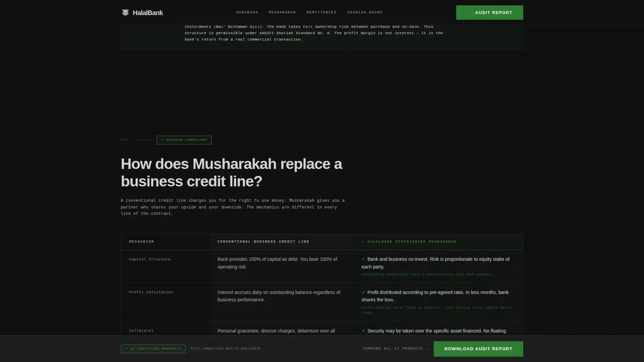Click the checkmark in the Shariah-Compliant badge

[x=162, y=140]
